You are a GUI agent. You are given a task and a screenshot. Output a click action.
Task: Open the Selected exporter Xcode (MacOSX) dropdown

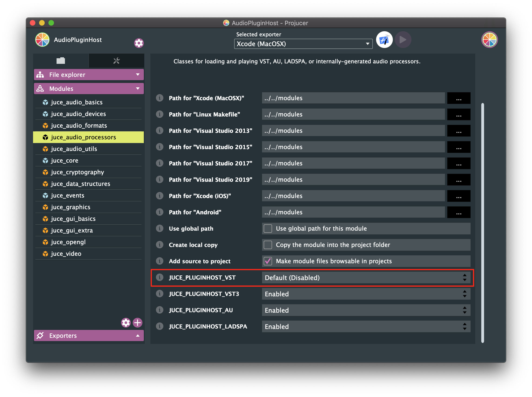click(x=303, y=44)
